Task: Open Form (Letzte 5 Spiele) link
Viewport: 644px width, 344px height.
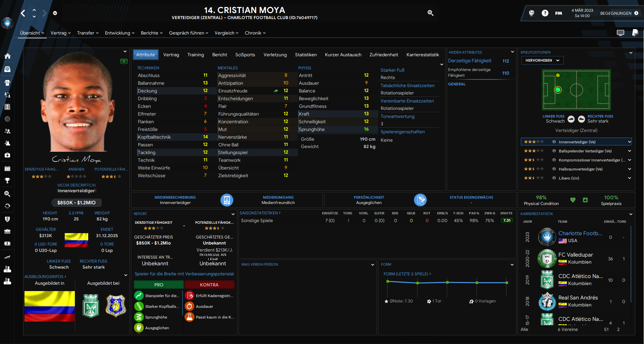Action: click(407, 274)
